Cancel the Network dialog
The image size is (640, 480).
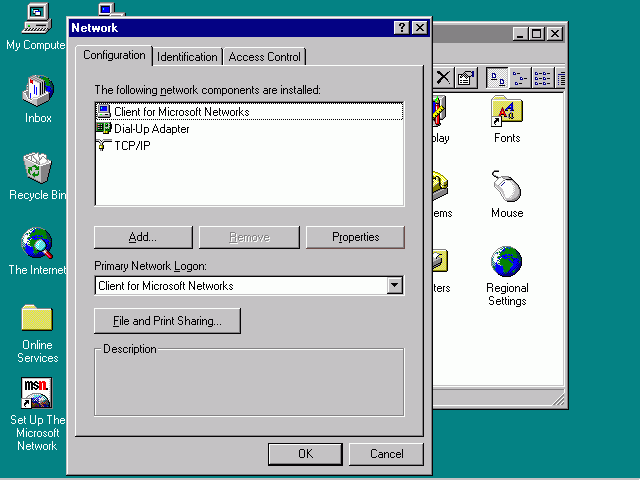[387, 454]
